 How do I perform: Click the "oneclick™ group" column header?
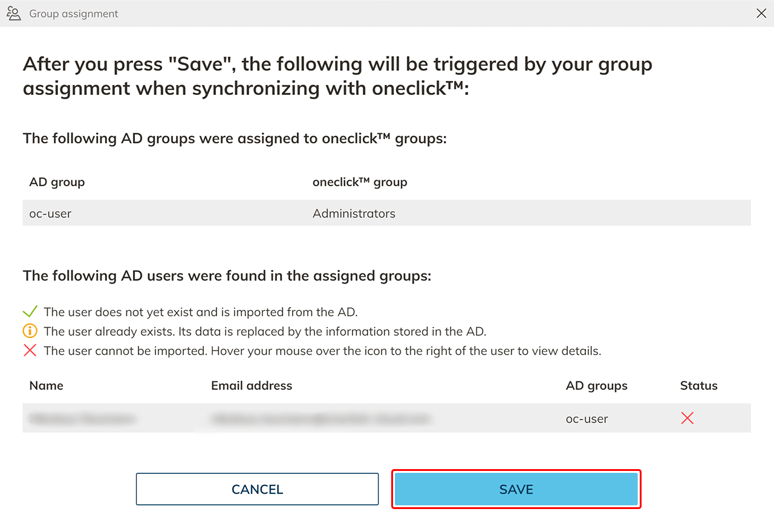(360, 182)
